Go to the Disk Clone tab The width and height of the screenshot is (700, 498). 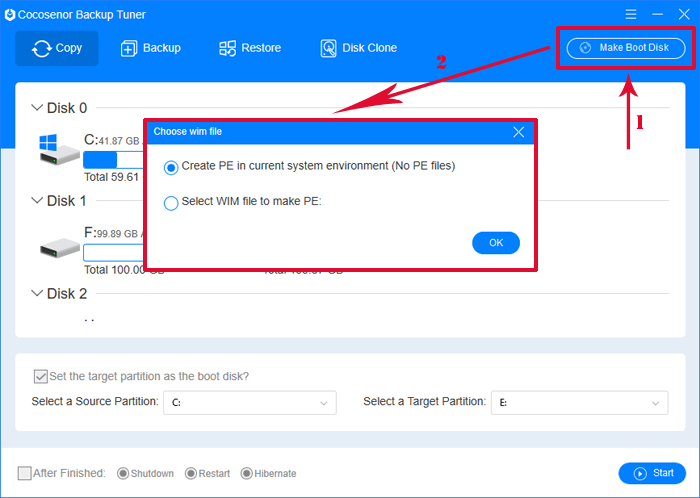click(x=358, y=48)
